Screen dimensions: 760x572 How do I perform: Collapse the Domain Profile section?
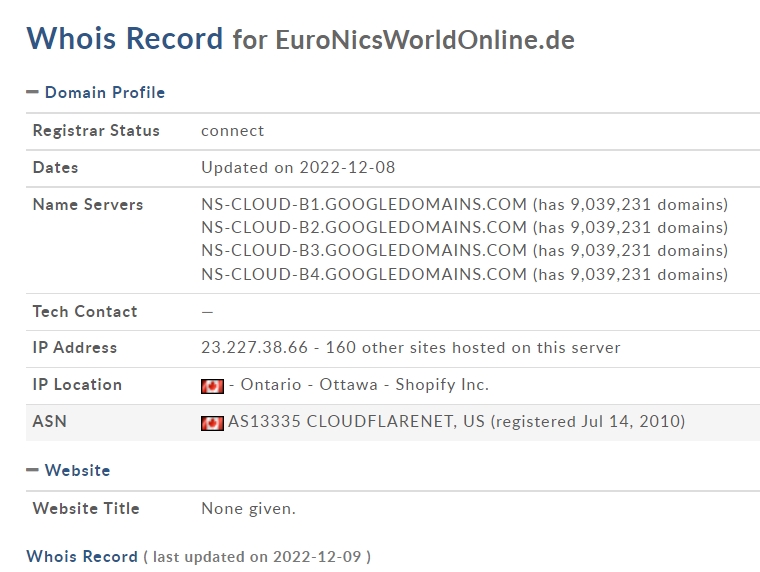point(32,92)
